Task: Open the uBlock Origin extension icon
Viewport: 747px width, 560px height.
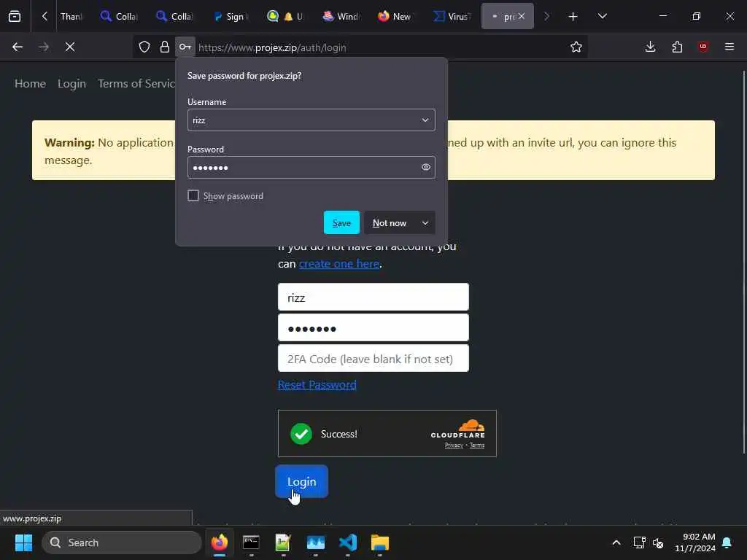Action: tap(703, 47)
